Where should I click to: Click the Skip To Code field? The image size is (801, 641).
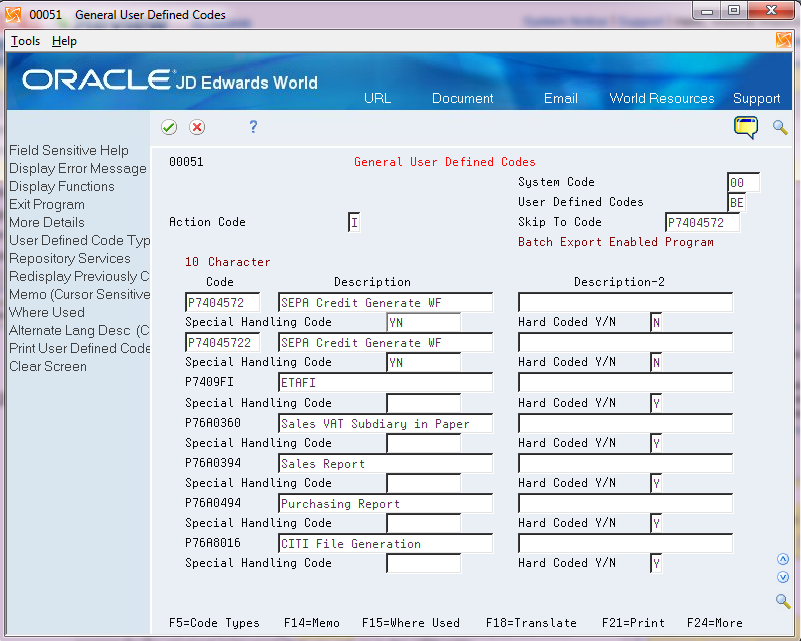point(702,222)
